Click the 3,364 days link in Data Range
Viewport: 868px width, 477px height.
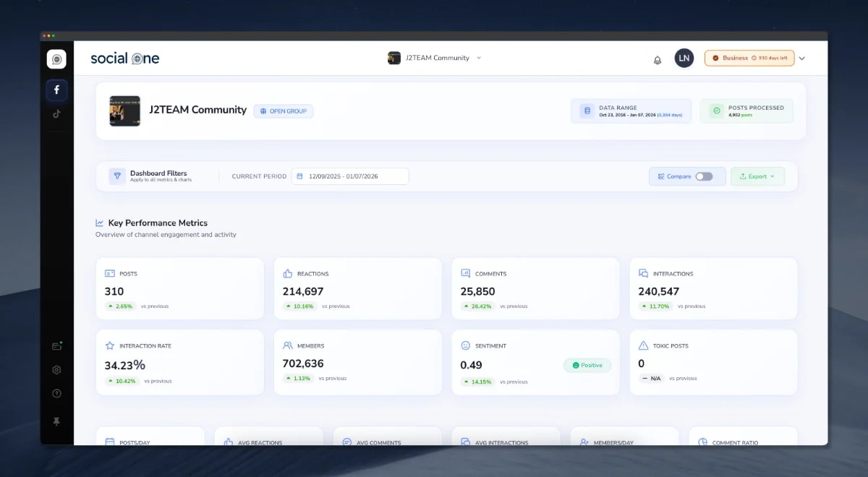(x=669, y=115)
